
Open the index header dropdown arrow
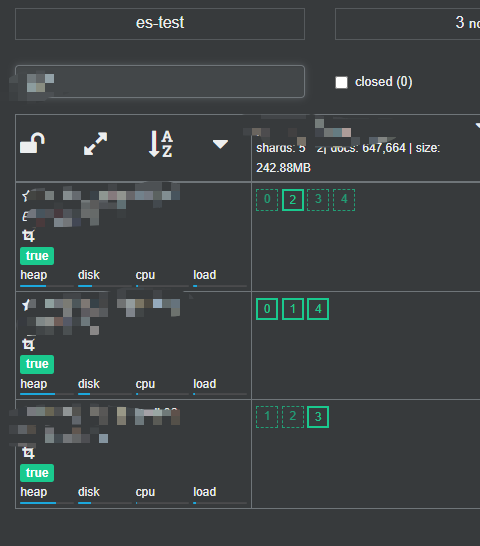(478, 125)
